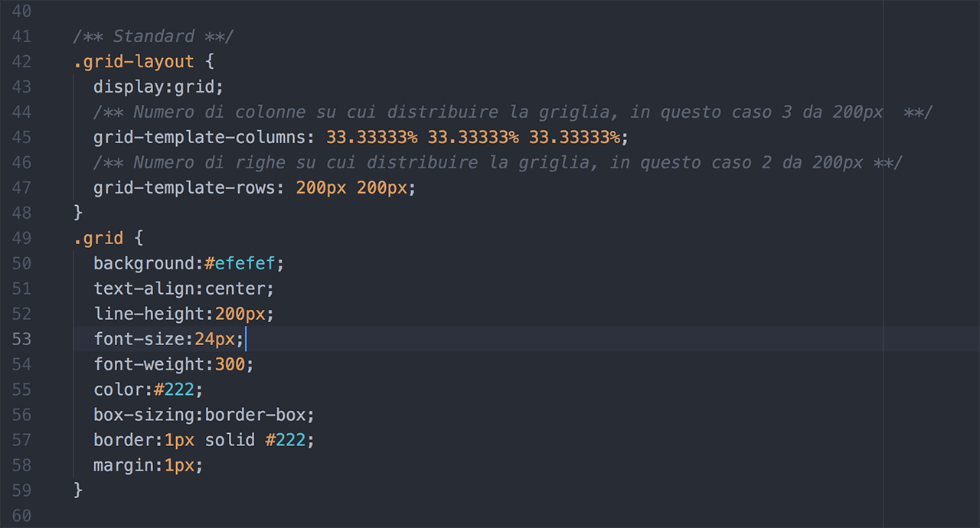The image size is (980, 528).
Task: Place cursor on "display:grid;" declaration
Action: pyautogui.click(x=158, y=86)
